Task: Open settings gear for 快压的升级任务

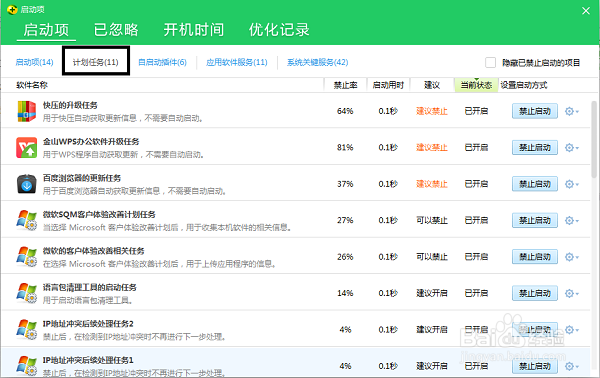Action: 572,111
